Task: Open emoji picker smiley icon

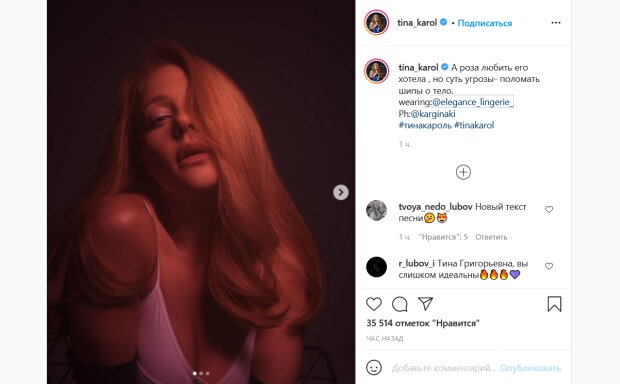Action: click(x=374, y=368)
